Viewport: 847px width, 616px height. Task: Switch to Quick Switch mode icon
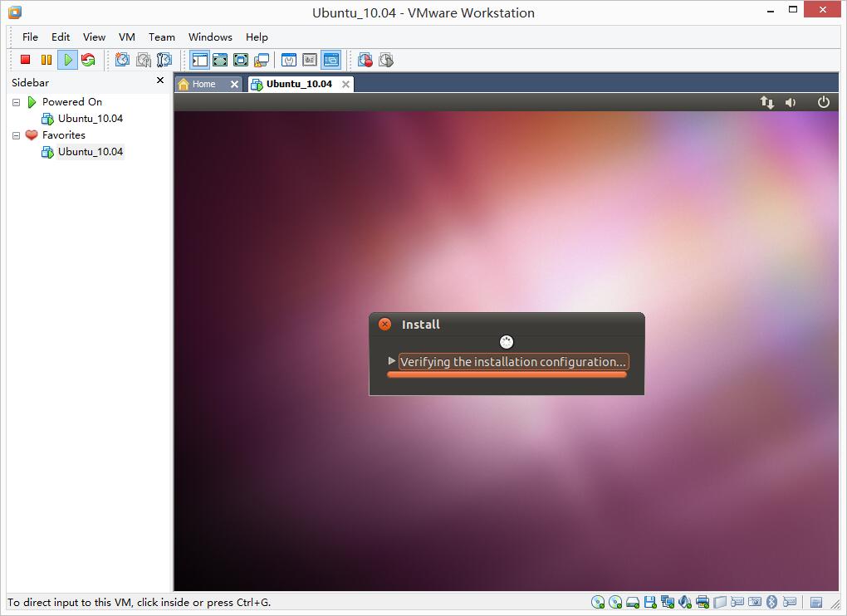(220, 60)
